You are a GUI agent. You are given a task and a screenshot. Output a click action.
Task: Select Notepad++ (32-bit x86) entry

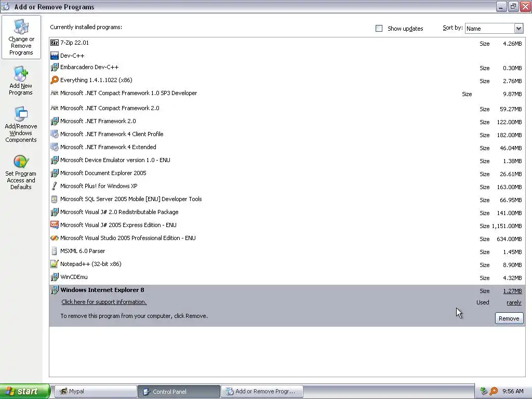click(287, 264)
